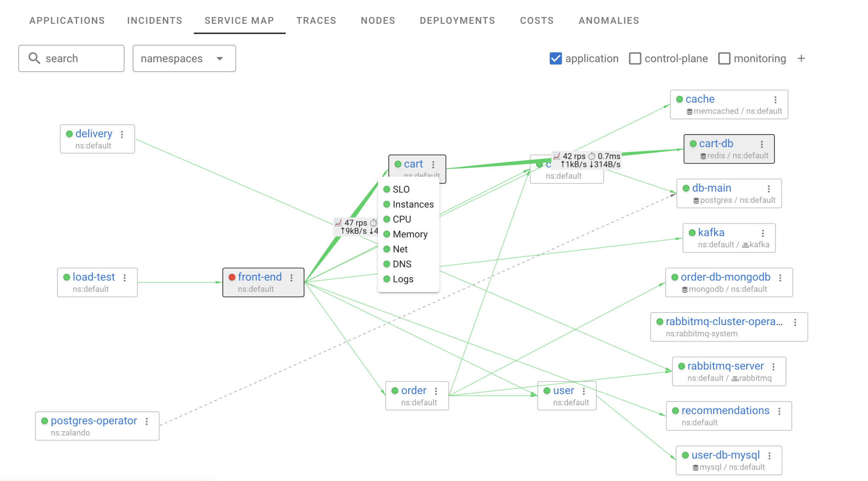Open the order-db-mongodb service link
This screenshot has height=481, width=868.
point(726,277)
